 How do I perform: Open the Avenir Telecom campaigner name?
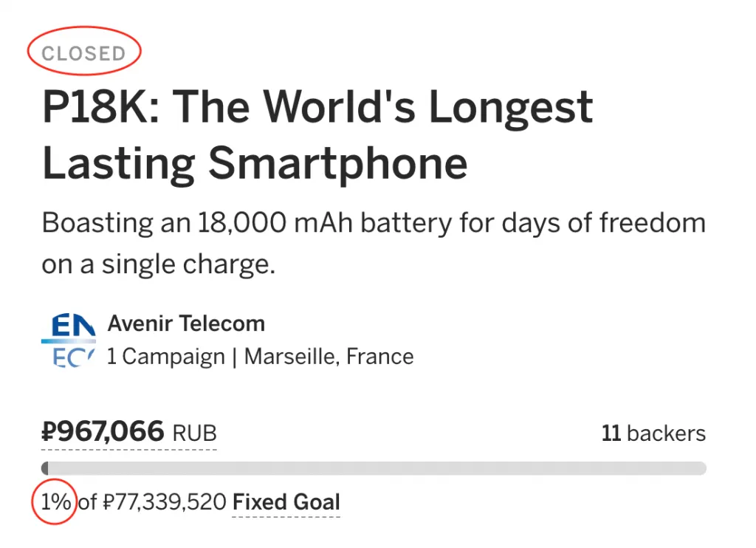tap(186, 323)
